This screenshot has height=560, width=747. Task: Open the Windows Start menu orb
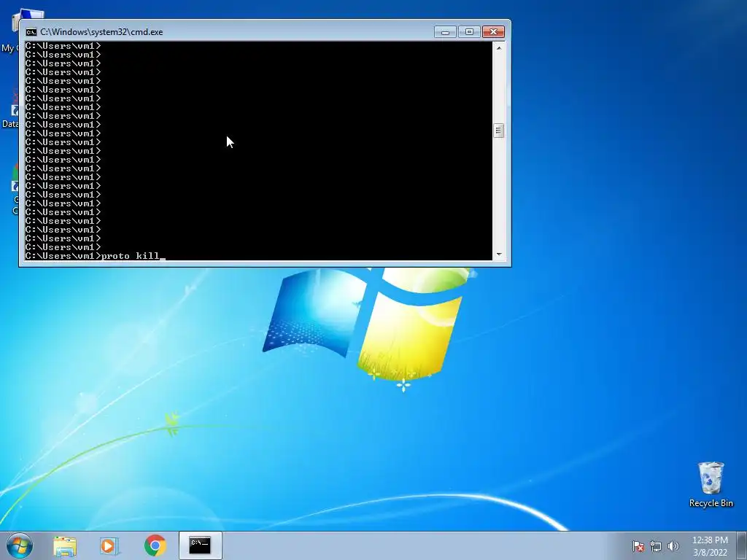point(20,545)
